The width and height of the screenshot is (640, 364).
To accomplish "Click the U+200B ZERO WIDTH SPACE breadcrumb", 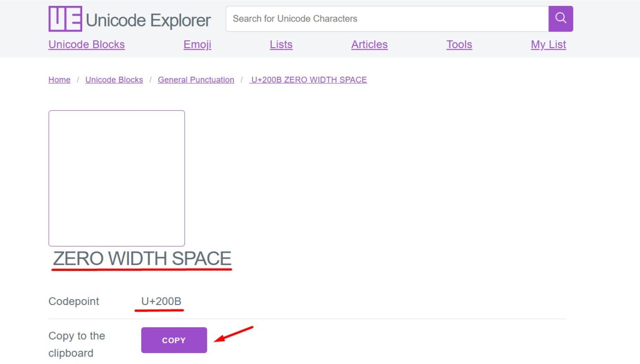I will pos(308,80).
